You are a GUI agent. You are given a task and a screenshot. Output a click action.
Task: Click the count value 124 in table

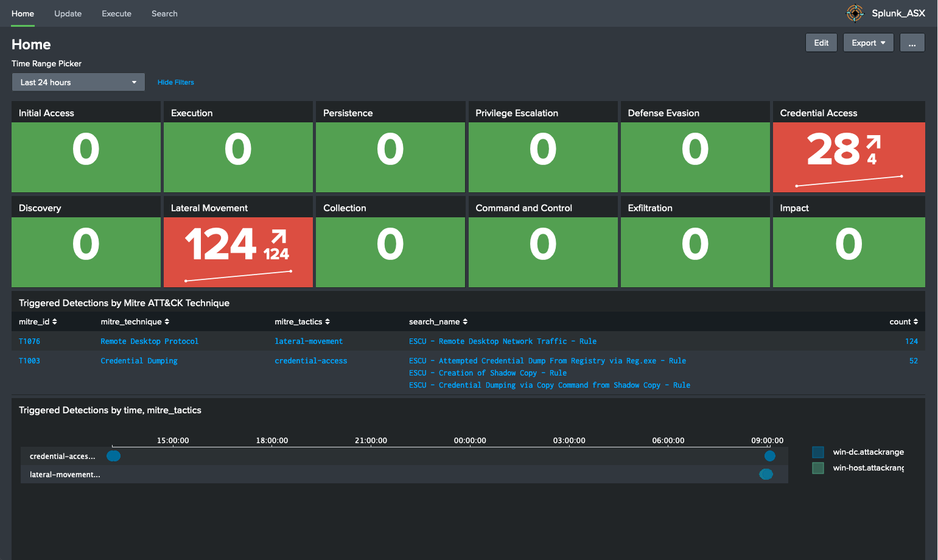[911, 341]
